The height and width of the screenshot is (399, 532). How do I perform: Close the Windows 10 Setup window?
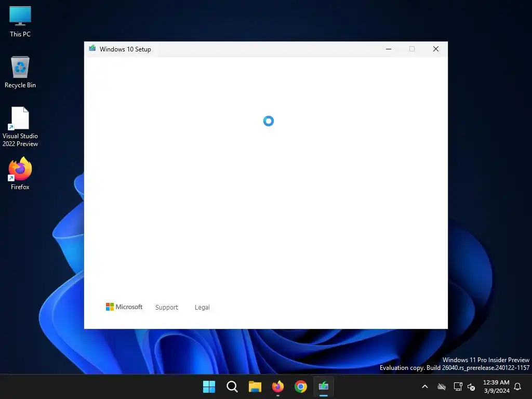tap(436, 49)
